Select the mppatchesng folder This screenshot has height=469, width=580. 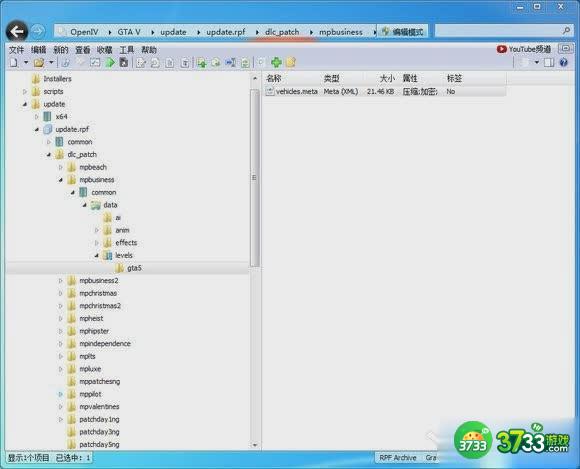[100, 381]
